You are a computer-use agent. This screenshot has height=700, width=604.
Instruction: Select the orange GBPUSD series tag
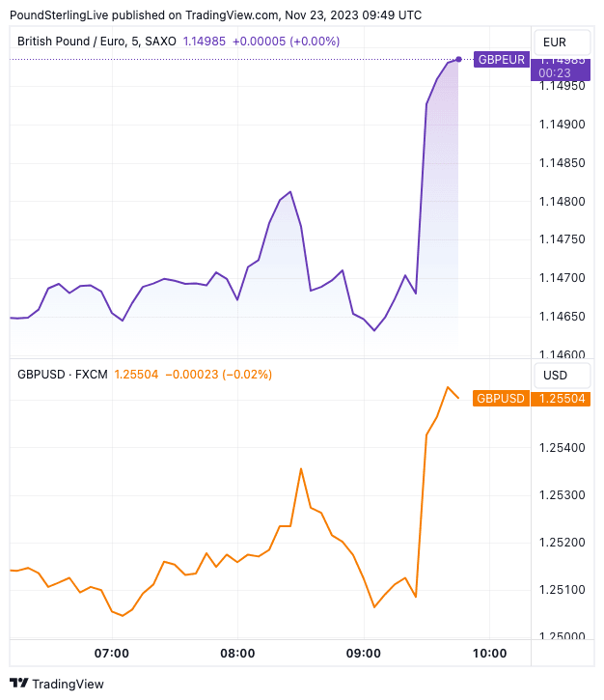[x=501, y=399]
